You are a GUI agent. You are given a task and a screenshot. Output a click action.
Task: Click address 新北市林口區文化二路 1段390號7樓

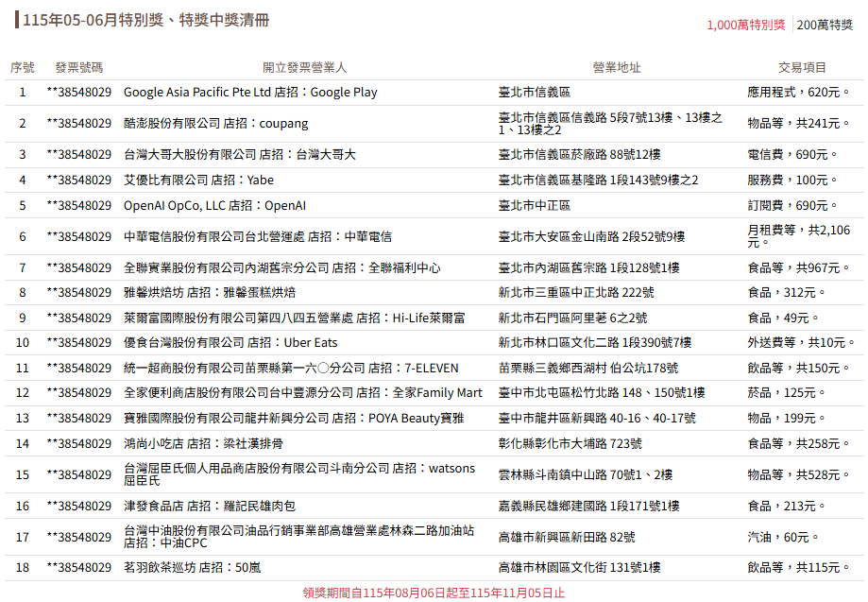click(594, 343)
